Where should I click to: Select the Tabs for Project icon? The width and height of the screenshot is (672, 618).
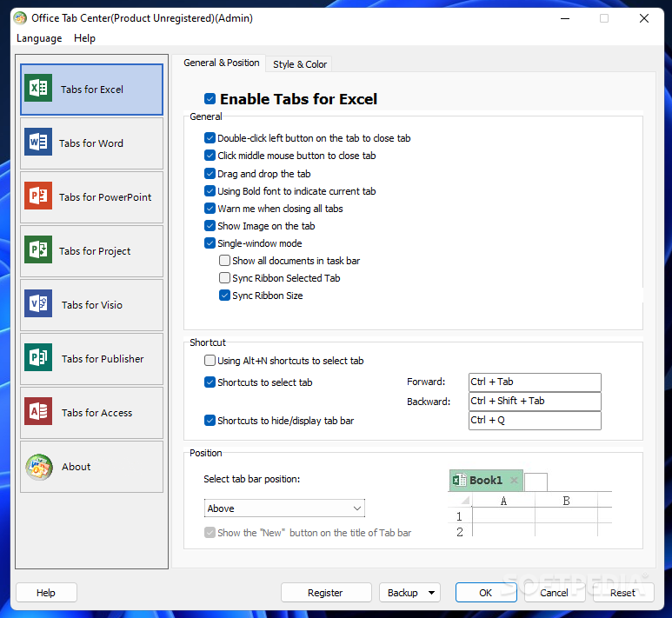pyautogui.click(x=38, y=249)
